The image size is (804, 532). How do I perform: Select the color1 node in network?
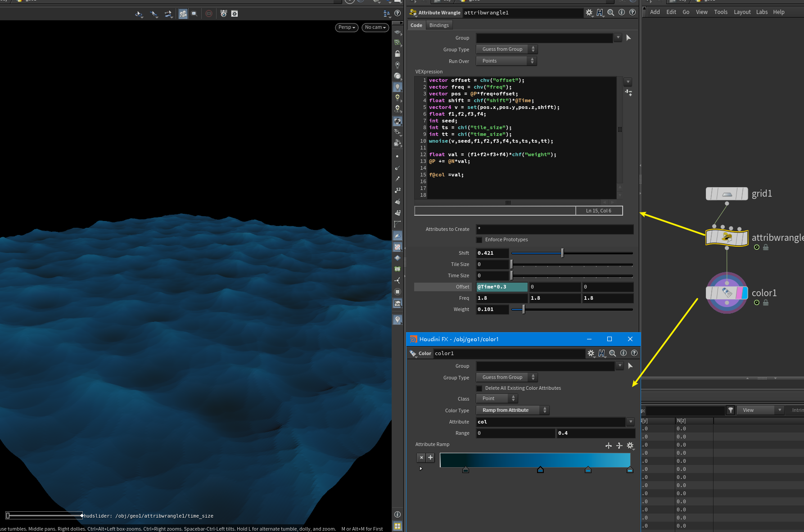click(x=727, y=293)
